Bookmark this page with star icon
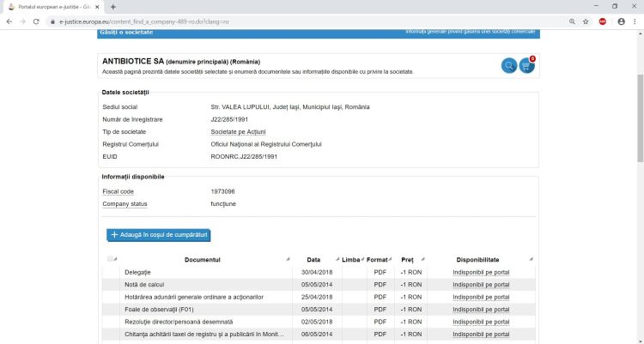This screenshot has height=344, width=644. [586, 21]
